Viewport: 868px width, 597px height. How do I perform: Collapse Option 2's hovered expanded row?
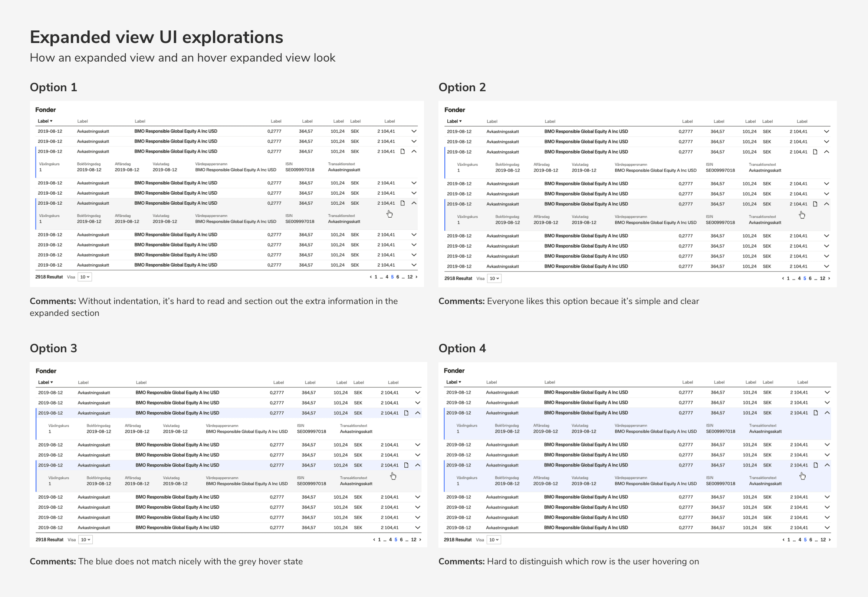tap(827, 204)
